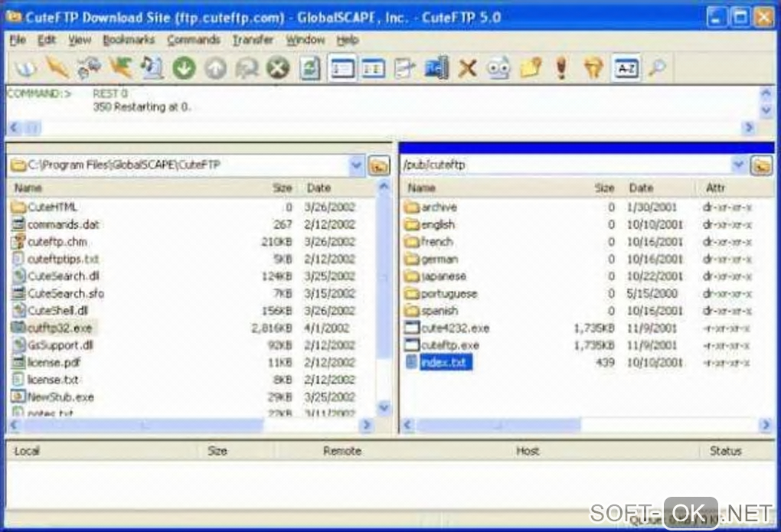
Task: Open the Edit menu
Action: [x=46, y=40]
